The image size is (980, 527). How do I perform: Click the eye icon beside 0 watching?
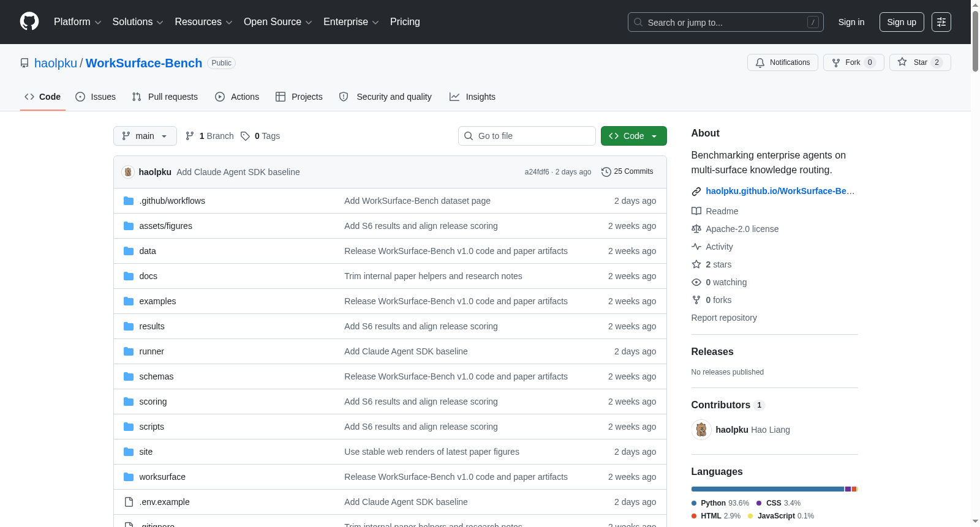coord(696,282)
